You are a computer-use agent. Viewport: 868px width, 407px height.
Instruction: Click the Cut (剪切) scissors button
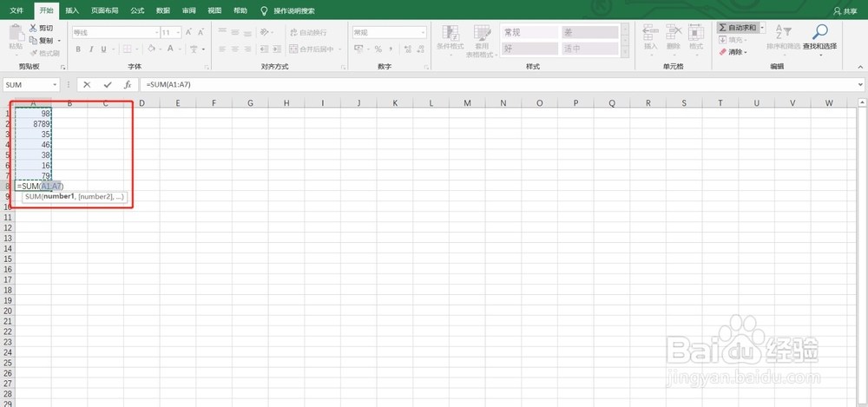[x=42, y=29]
